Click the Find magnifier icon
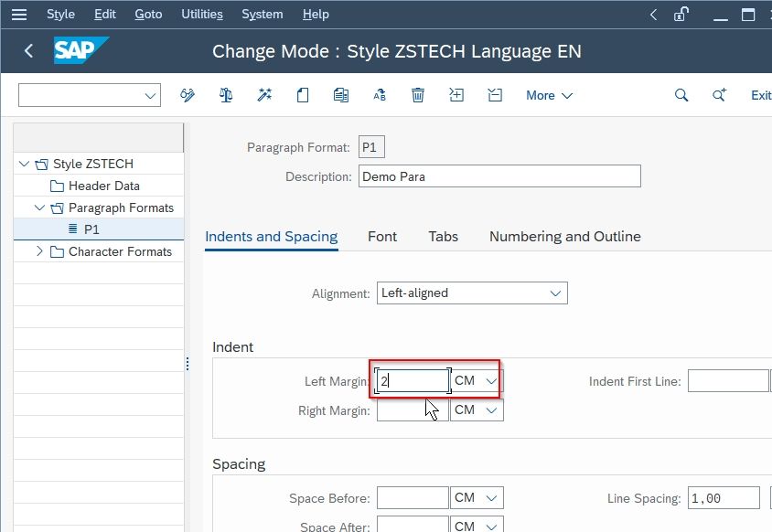This screenshot has height=532, width=772. (681, 95)
